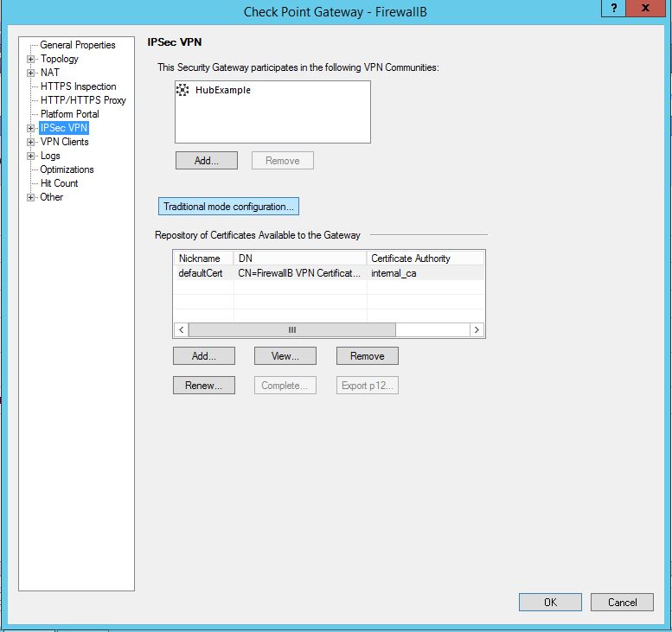Click the certificate list left scroll arrow
The height and width of the screenshot is (632, 672).
coord(182,330)
